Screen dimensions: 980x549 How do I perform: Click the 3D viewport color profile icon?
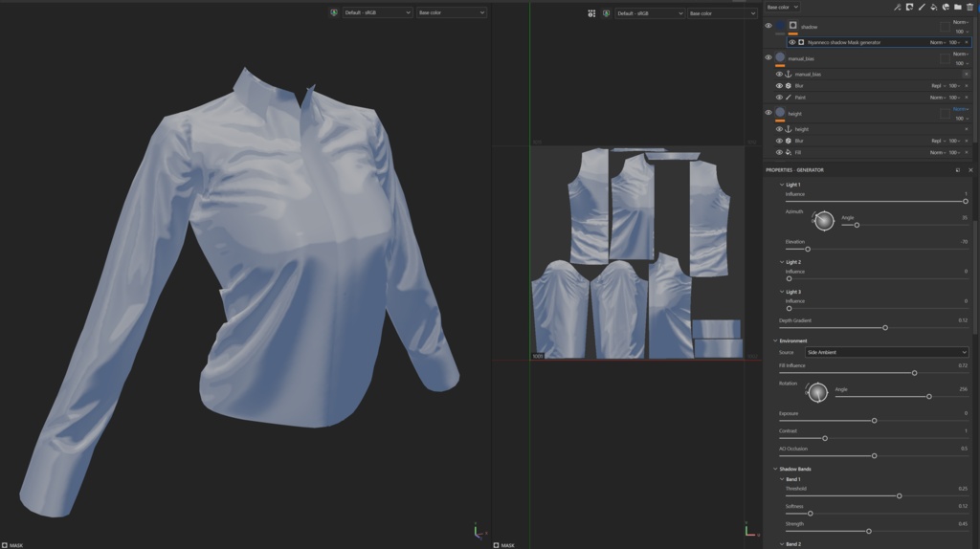coord(334,12)
